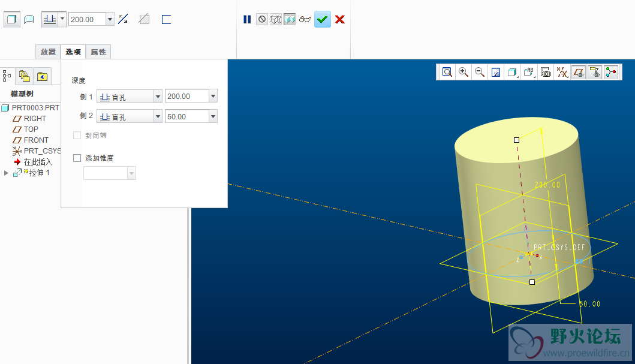
Task: Select the FRONT datum plane
Action: [x=31, y=140]
